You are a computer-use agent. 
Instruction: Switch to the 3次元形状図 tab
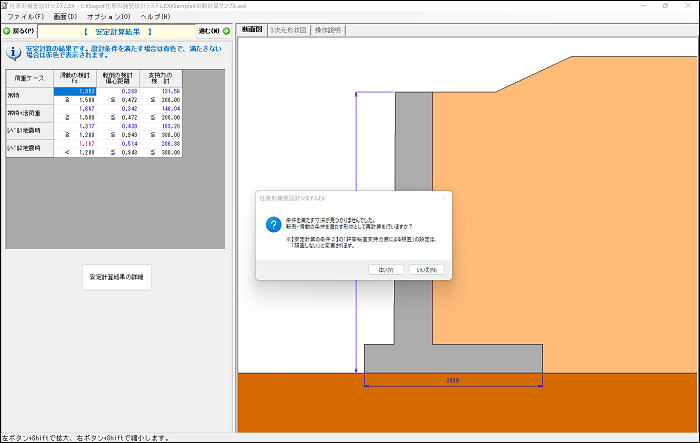coord(288,30)
